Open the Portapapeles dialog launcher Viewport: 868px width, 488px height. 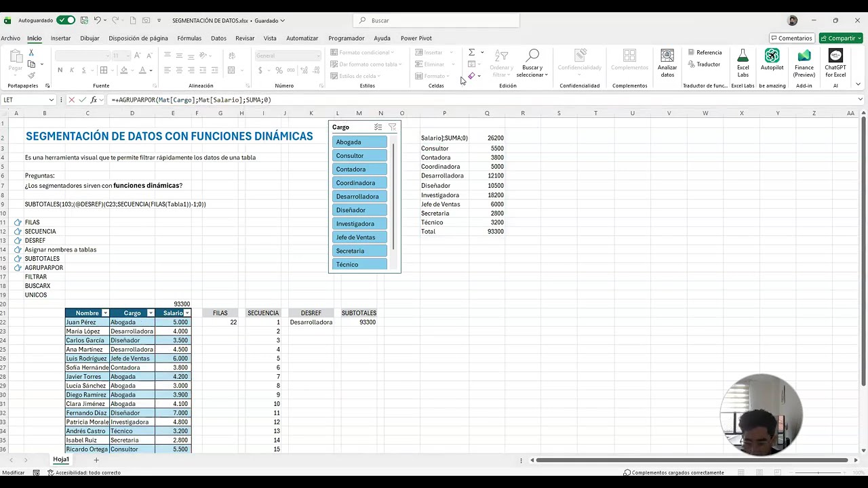47,85
